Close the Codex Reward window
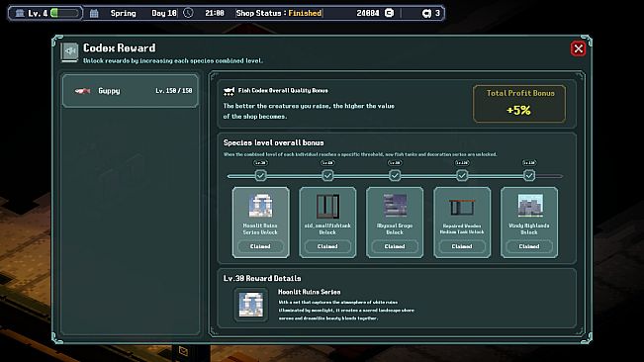644x362 pixels. (578, 48)
